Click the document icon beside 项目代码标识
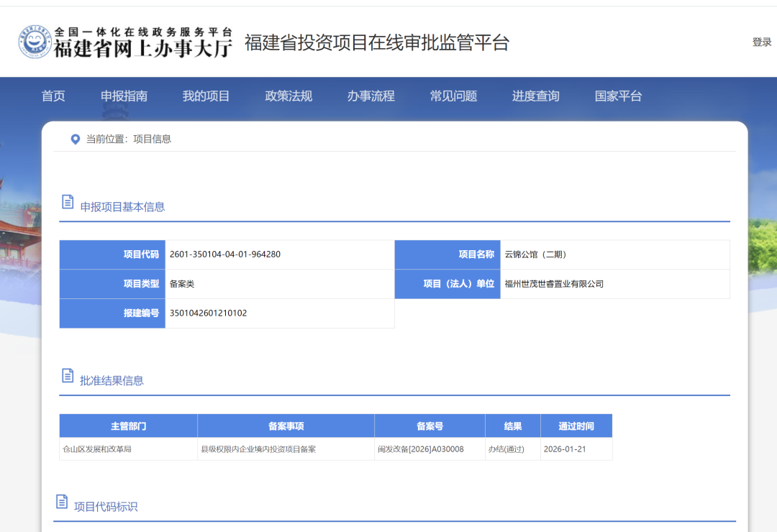The width and height of the screenshot is (777, 532). (x=66, y=502)
